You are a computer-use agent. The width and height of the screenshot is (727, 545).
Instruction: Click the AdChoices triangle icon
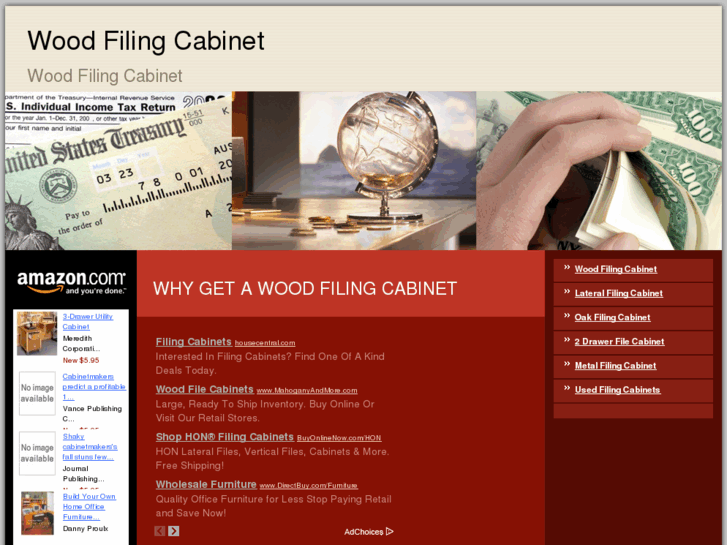[x=389, y=532]
